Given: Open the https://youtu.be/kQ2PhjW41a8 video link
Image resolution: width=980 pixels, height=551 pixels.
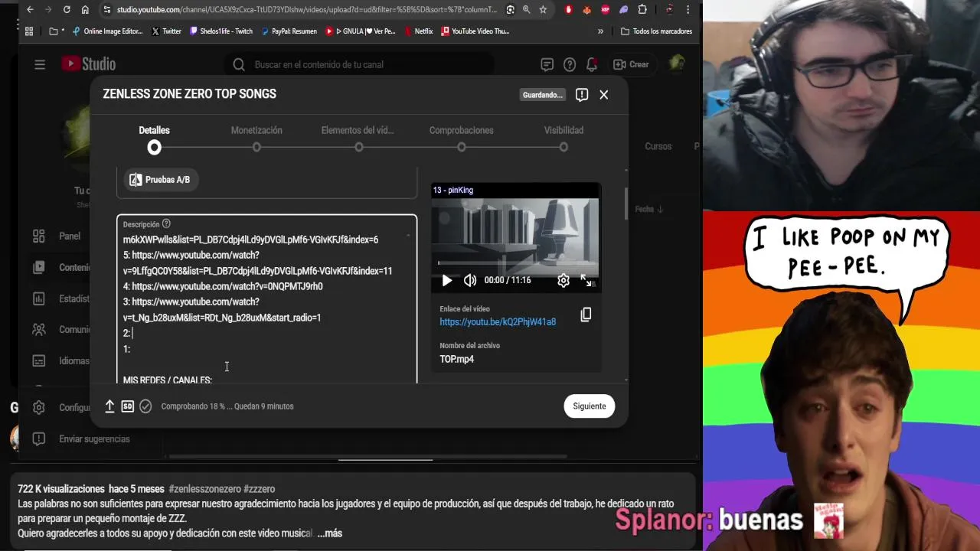Looking at the screenshot, I should [498, 322].
